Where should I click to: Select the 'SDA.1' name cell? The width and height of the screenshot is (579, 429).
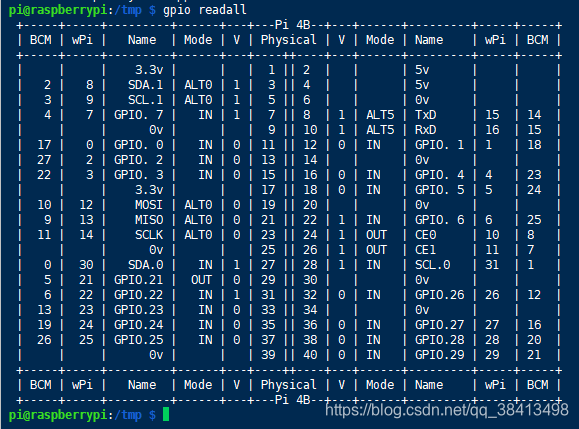(x=145, y=85)
